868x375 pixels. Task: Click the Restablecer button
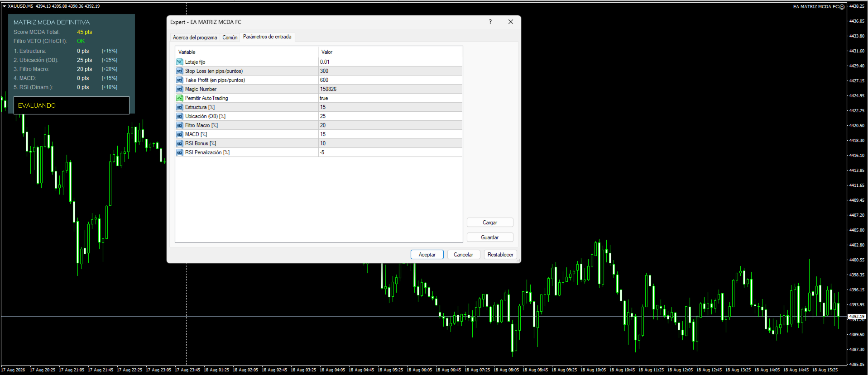coord(500,255)
